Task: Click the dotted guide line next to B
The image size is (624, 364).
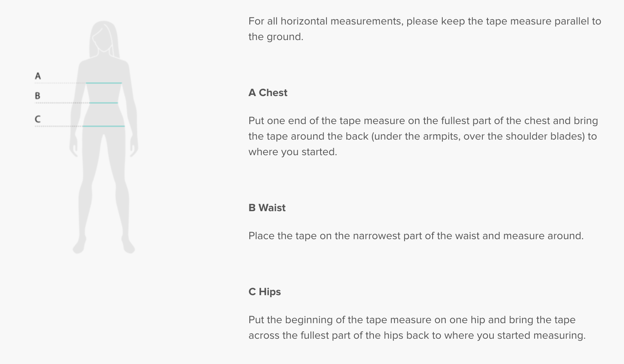Action: (x=62, y=103)
